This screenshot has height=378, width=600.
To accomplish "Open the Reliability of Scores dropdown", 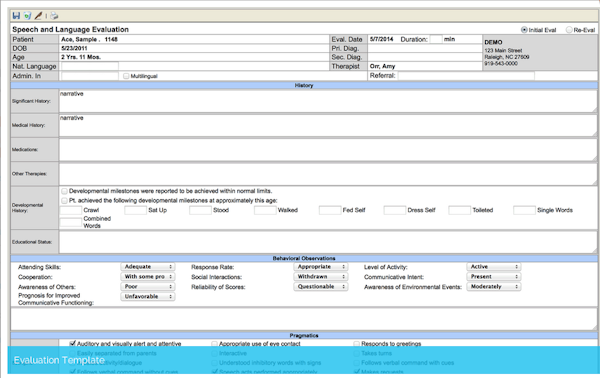I will click(321, 287).
